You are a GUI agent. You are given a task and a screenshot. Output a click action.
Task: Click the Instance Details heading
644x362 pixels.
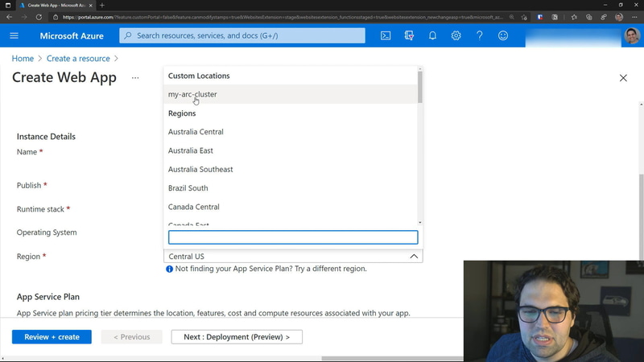coord(46,137)
